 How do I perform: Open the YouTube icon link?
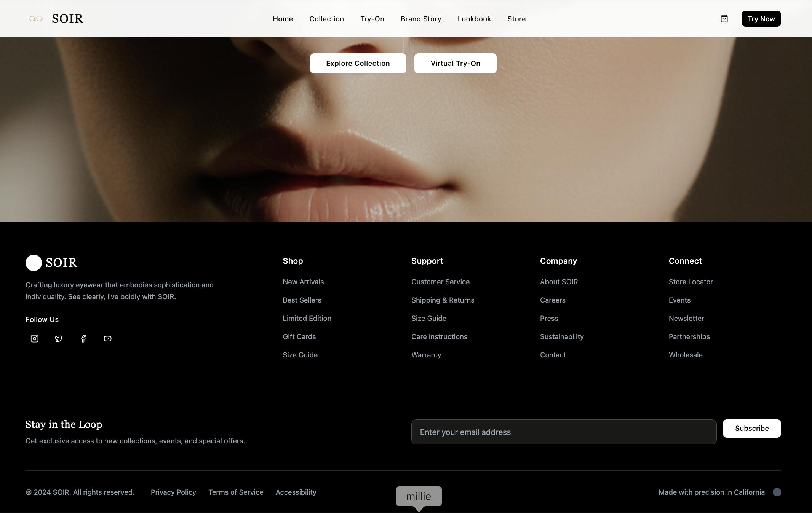click(x=107, y=338)
